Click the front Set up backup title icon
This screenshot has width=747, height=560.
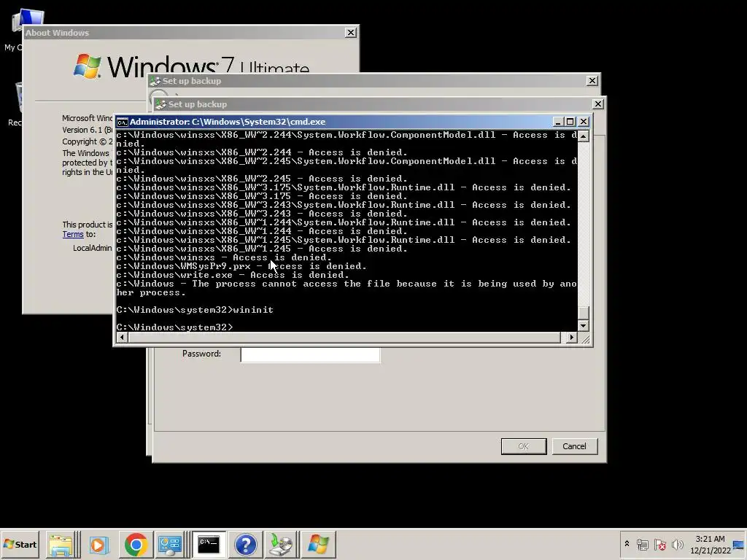click(161, 104)
